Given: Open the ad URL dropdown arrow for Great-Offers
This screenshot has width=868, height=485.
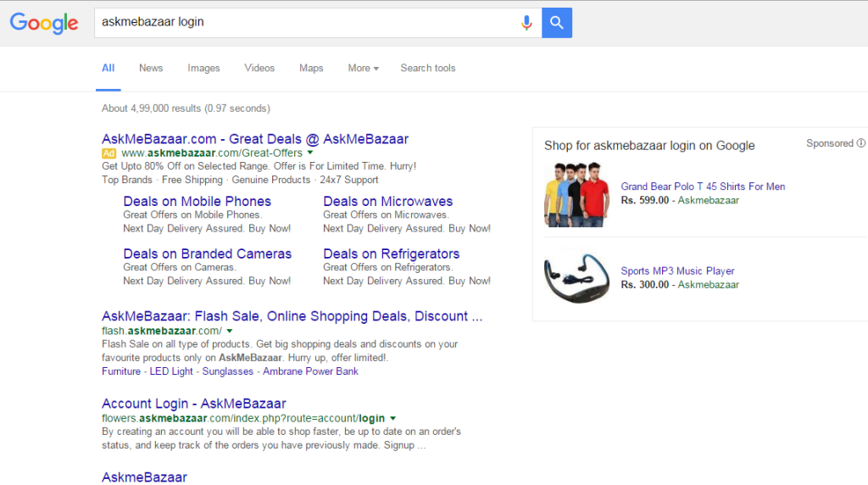Looking at the screenshot, I should click(310, 153).
